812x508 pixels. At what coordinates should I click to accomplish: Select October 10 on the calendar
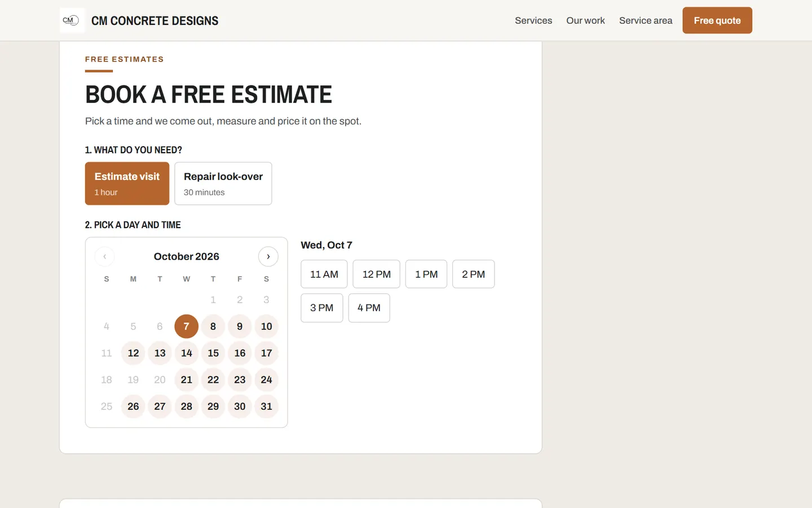point(267,326)
